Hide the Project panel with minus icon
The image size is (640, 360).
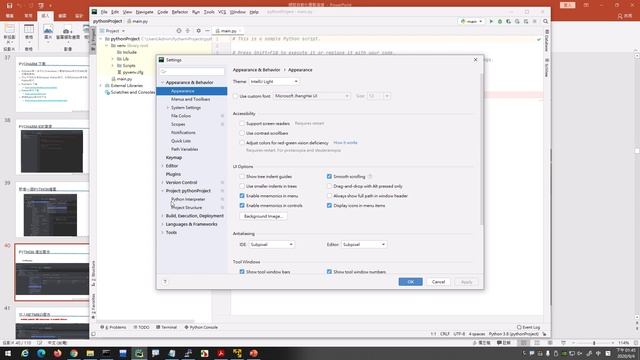207,31
